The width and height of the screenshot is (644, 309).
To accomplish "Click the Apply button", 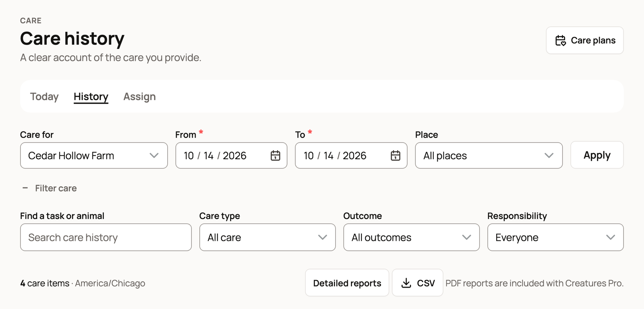I will (597, 155).
